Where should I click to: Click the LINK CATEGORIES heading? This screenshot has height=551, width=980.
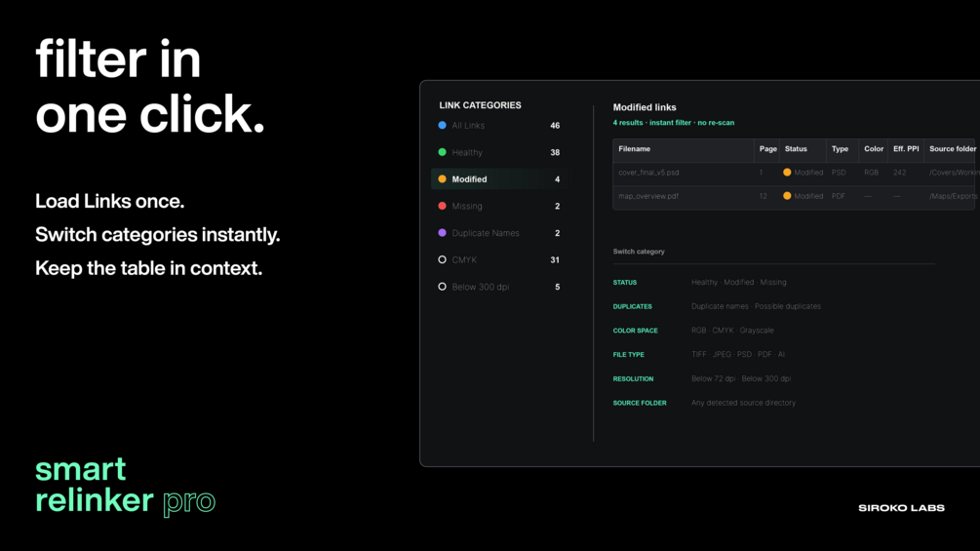(x=480, y=105)
